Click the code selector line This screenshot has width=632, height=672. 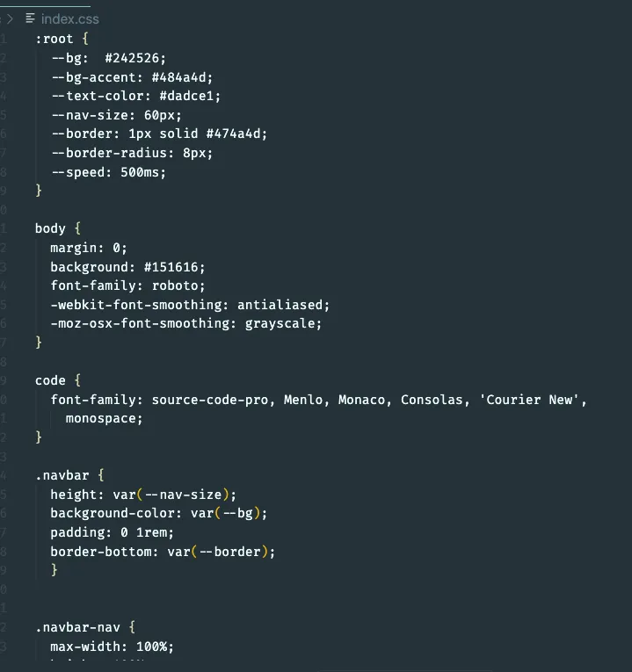[58, 380]
